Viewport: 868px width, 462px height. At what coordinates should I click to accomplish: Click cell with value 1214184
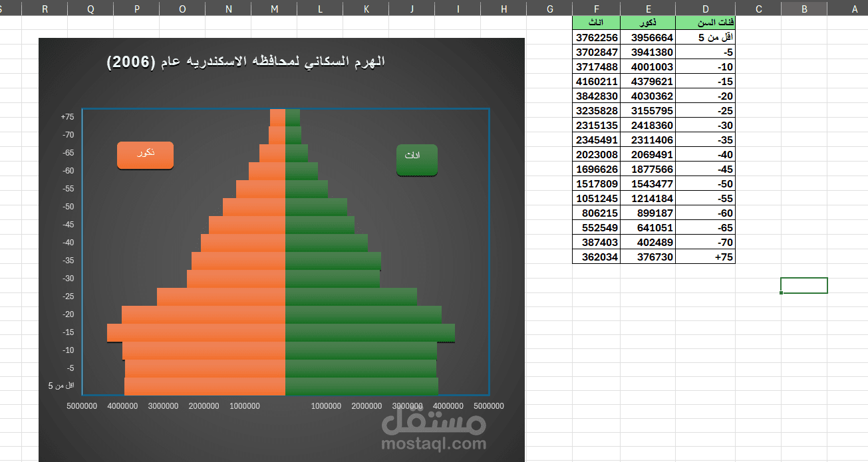[x=648, y=199]
